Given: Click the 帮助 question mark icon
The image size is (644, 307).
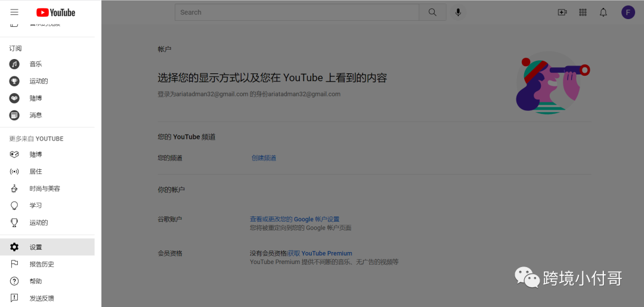Looking at the screenshot, I should [x=14, y=281].
